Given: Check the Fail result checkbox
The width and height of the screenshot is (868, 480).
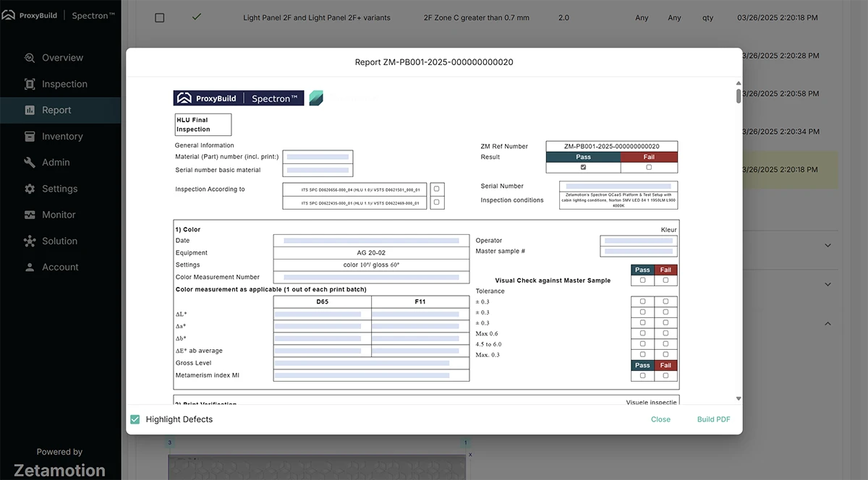Looking at the screenshot, I should tap(649, 167).
